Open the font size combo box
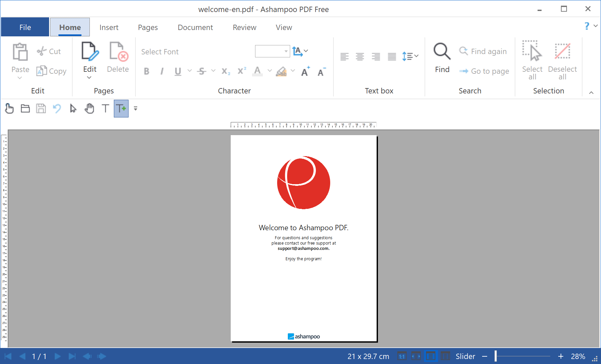The width and height of the screenshot is (601, 364). point(272,51)
